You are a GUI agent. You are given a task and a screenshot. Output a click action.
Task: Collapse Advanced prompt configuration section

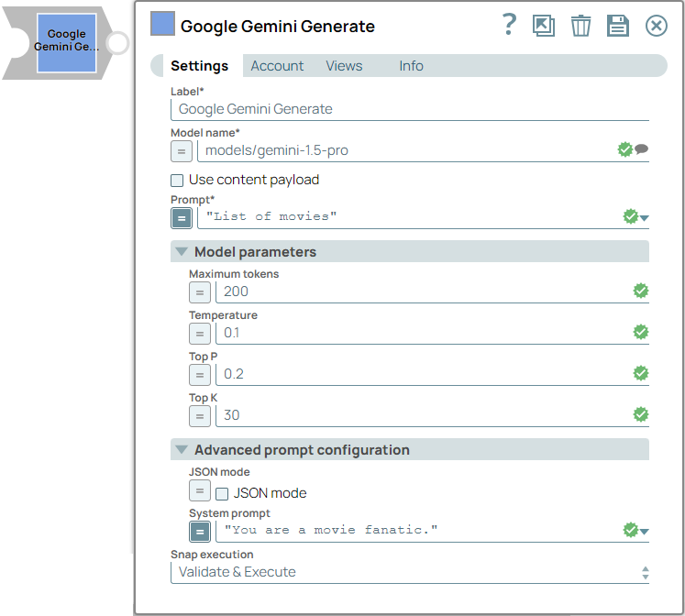[182, 449]
